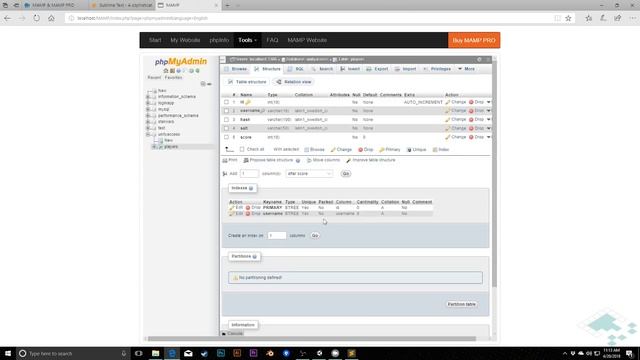Expand more actions arrow for id column
This screenshot has height=360, width=640.
[x=489, y=102]
